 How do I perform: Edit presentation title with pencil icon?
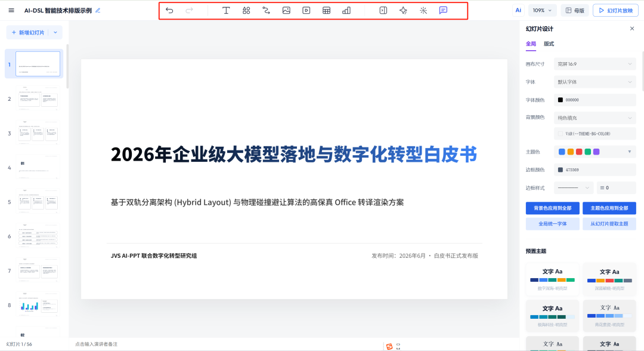tap(98, 10)
